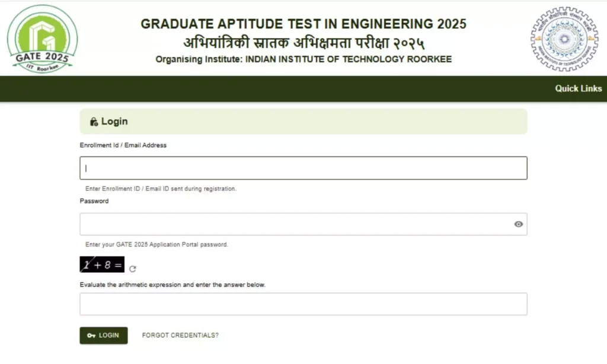Image resolution: width=607 pixels, height=364 pixels.
Task: Refresh the captcha arithmetic expression
Action: 133,269
